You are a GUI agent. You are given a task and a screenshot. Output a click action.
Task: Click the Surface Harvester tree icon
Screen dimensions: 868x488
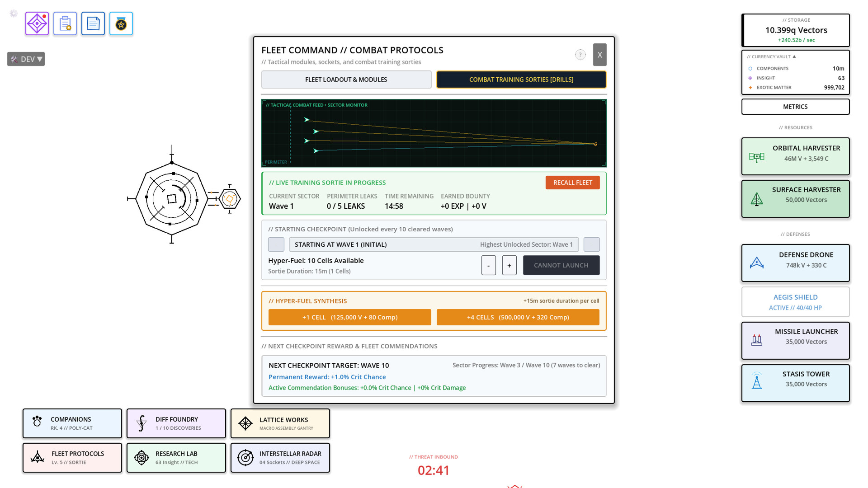pos(757,199)
